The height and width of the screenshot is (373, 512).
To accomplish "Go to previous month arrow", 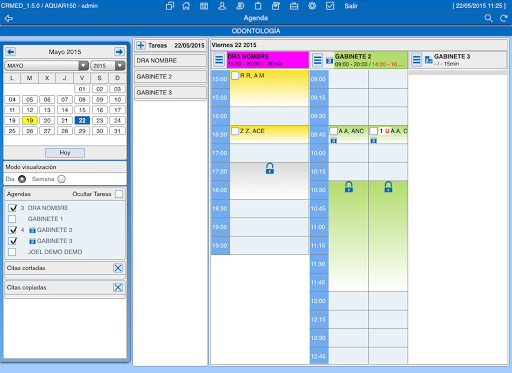I will pos(11,52).
